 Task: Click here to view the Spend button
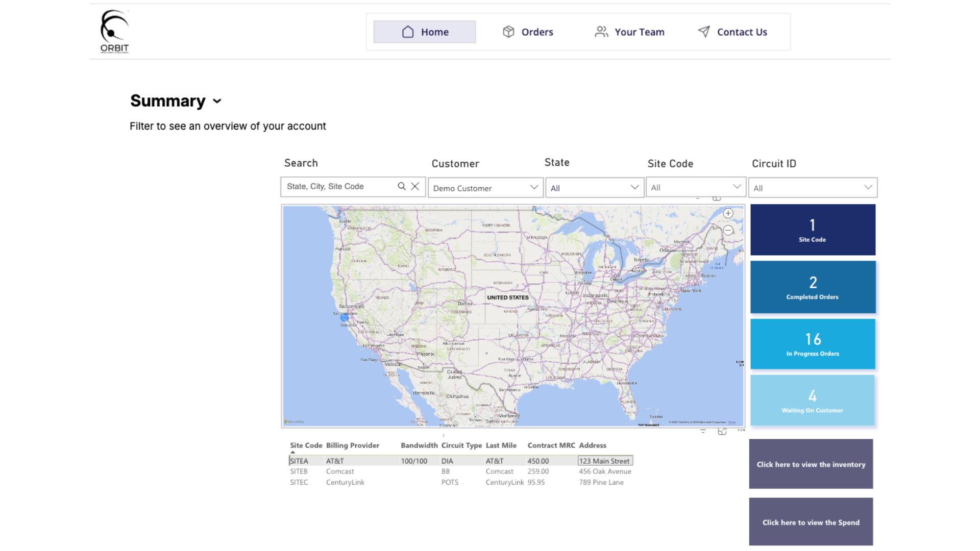[811, 522]
